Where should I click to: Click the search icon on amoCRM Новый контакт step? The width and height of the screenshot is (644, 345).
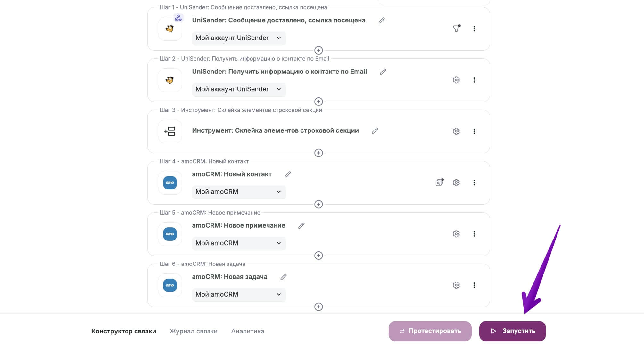(x=439, y=182)
